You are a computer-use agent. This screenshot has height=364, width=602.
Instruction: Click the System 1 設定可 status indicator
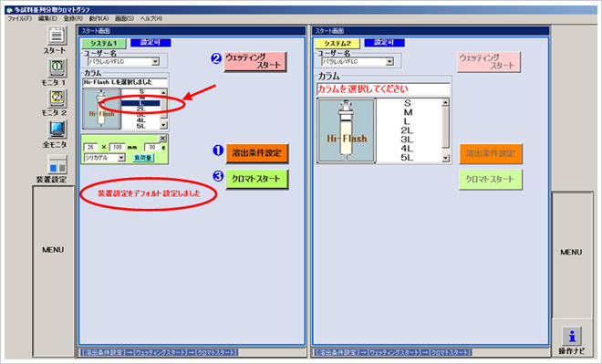(x=150, y=43)
